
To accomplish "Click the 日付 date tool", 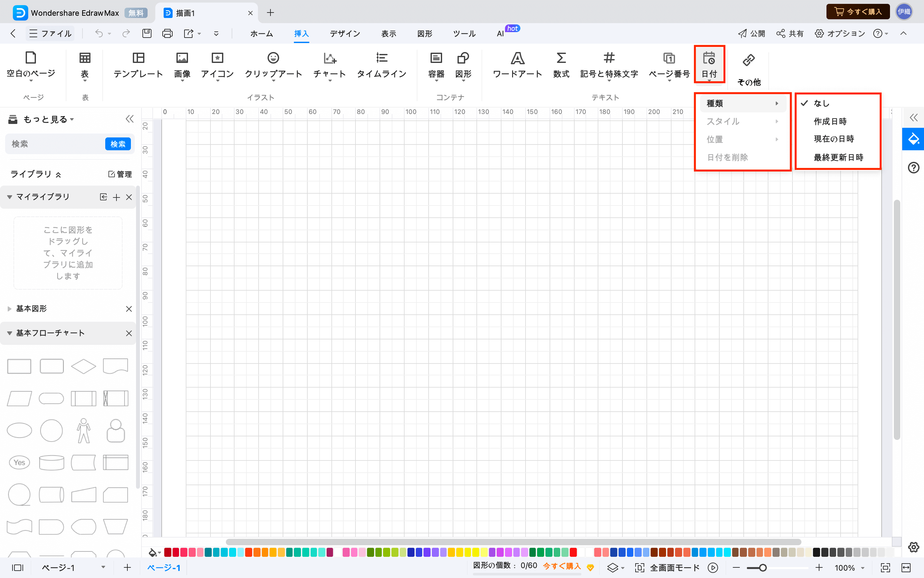I will 709,64.
